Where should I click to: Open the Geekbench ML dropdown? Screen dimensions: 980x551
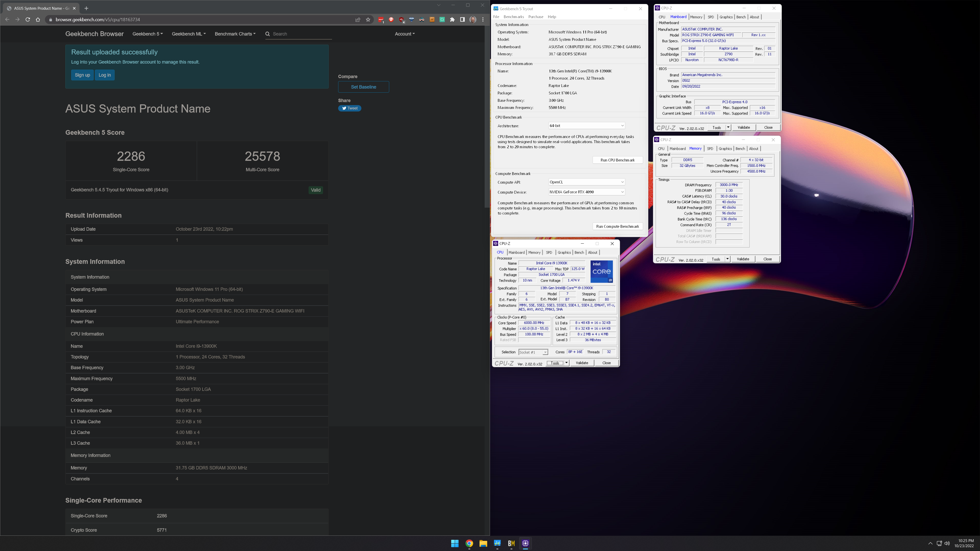pos(189,34)
